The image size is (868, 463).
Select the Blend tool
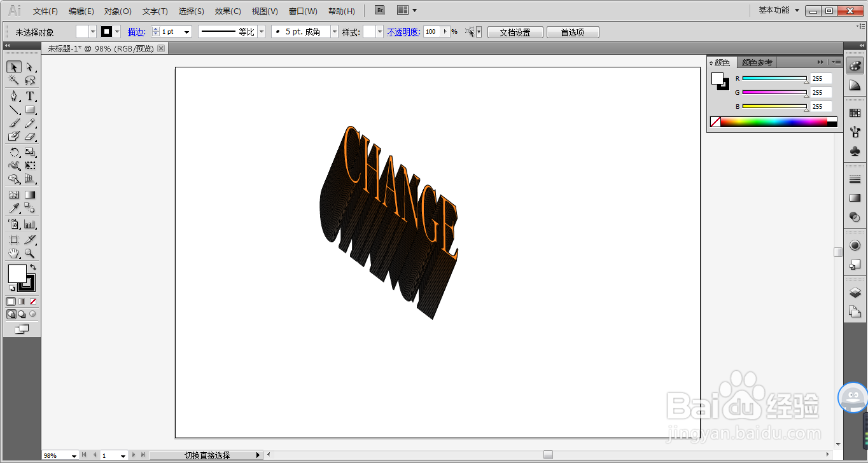click(x=29, y=208)
